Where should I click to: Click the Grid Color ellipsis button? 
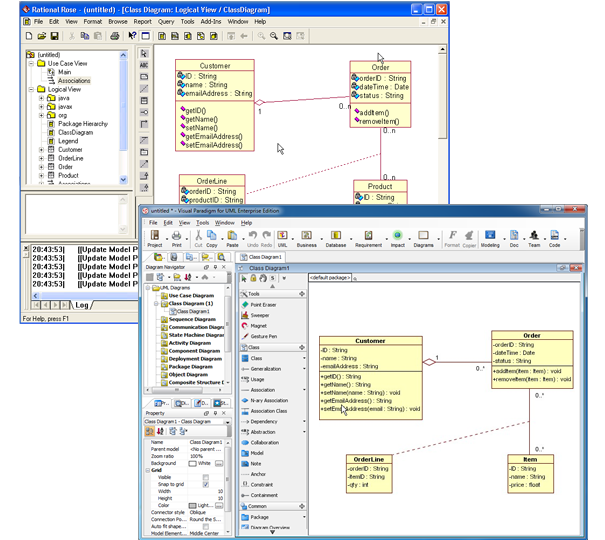point(219,505)
